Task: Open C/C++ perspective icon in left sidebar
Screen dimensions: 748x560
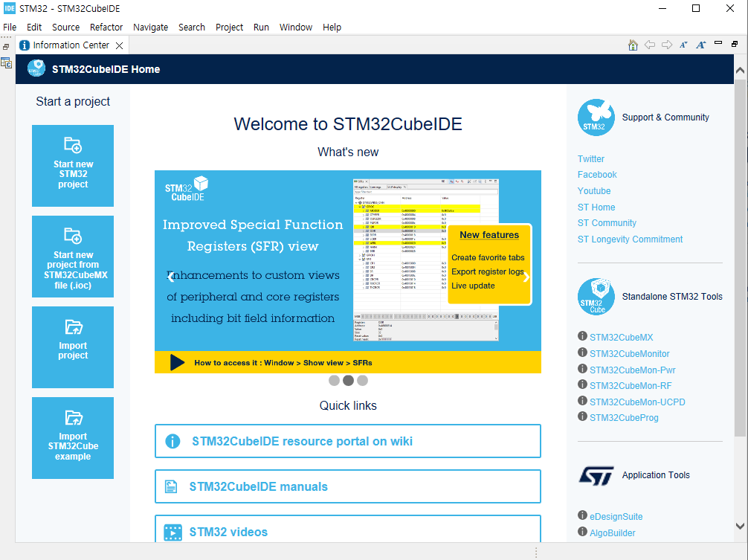Action: pyautogui.click(x=6, y=63)
